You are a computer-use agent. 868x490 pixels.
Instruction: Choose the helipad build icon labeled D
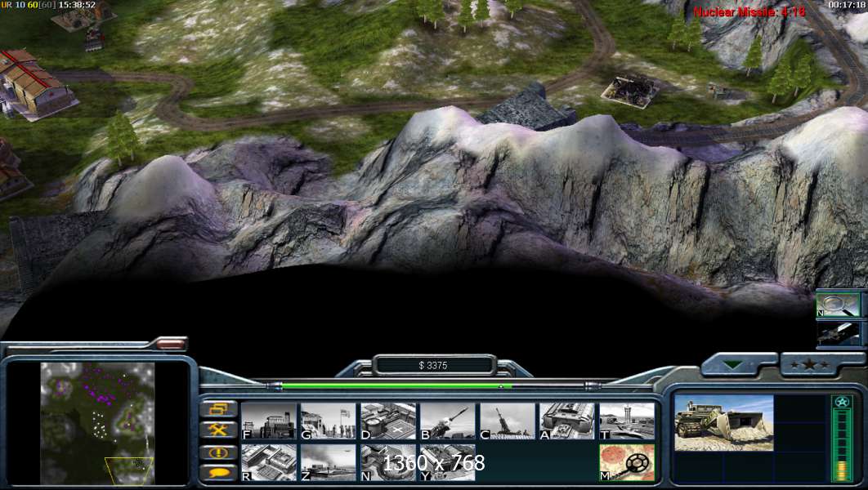(387, 421)
